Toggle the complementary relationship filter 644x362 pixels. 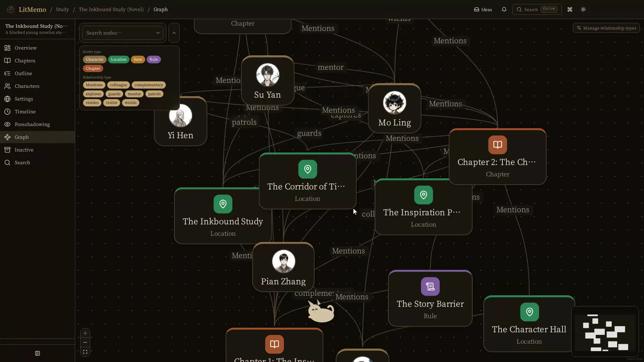coord(149,85)
